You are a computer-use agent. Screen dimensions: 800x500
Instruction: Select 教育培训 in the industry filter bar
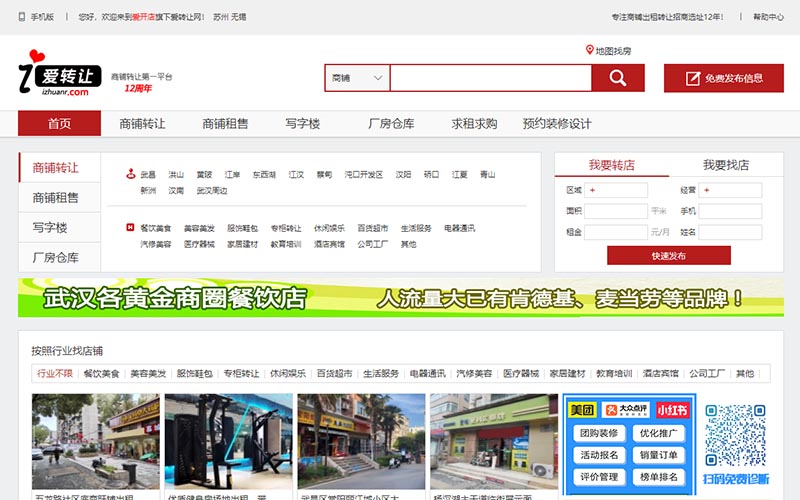click(614, 373)
